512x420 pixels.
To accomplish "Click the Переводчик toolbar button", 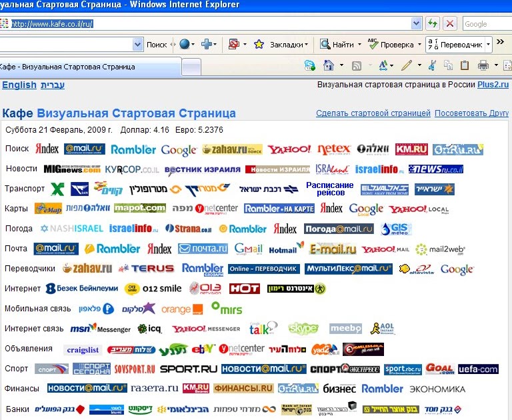I will (x=455, y=45).
